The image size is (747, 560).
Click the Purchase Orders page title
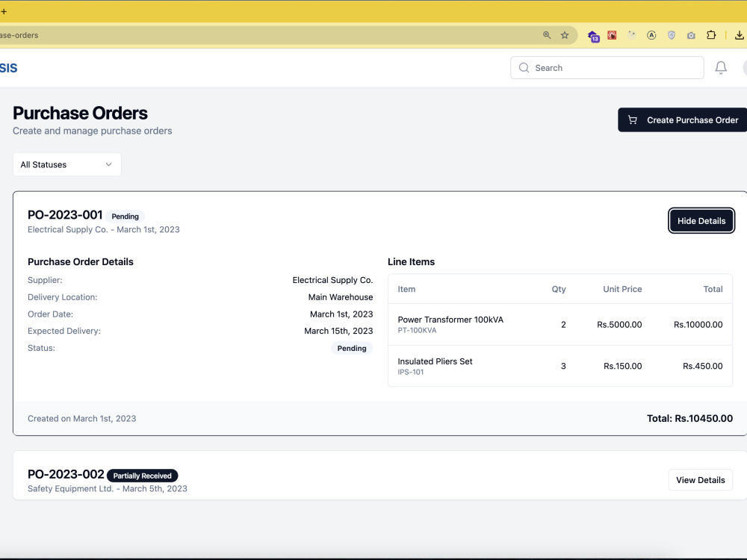[80, 113]
